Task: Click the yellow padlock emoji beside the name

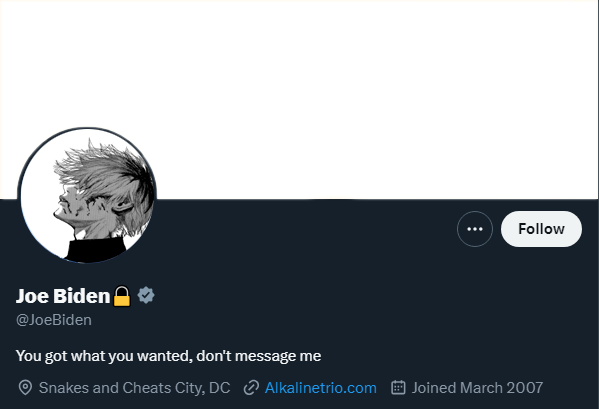Action: [122, 296]
